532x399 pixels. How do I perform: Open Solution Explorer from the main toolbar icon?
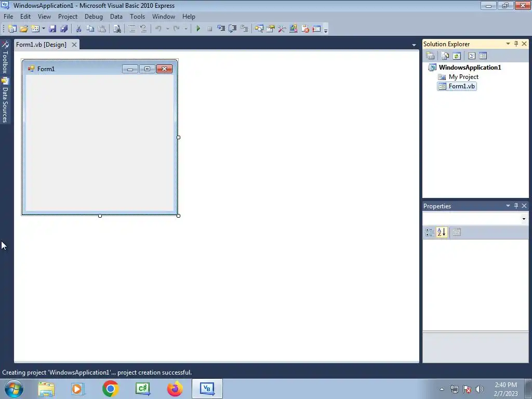pyautogui.click(x=259, y=29)
